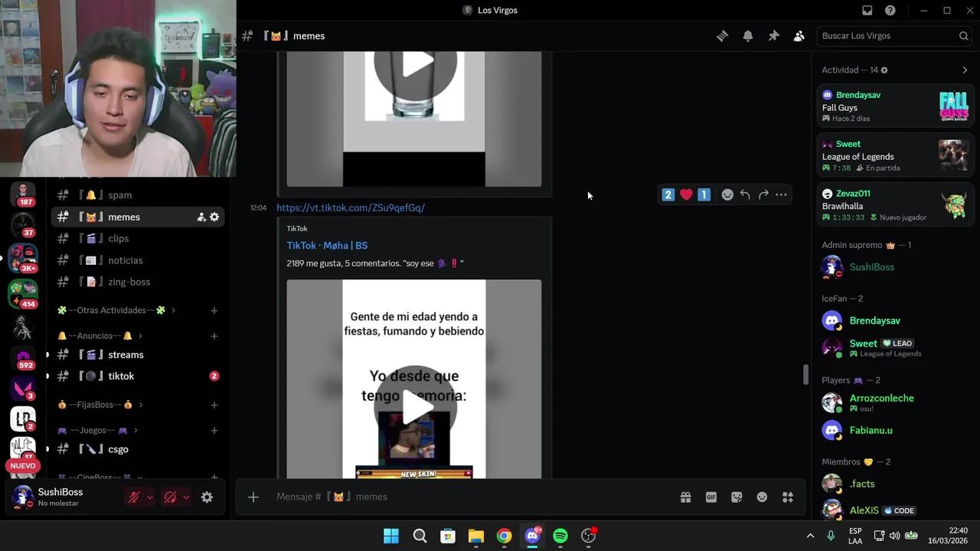Select the tiktok channel

coord(138,377)
